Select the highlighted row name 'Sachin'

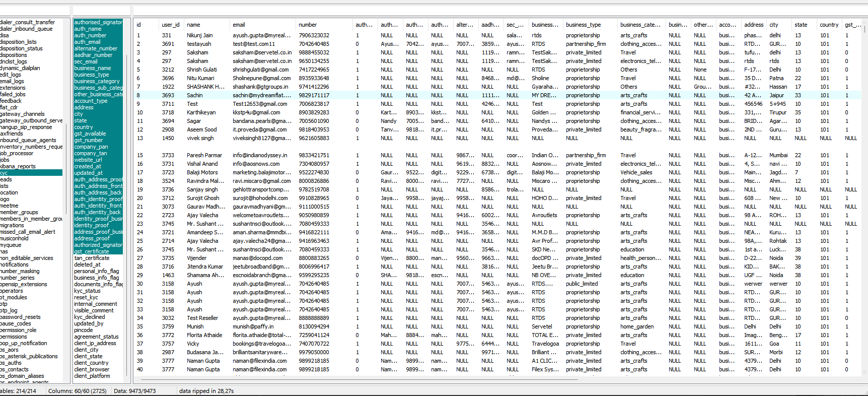pos(195,95)
